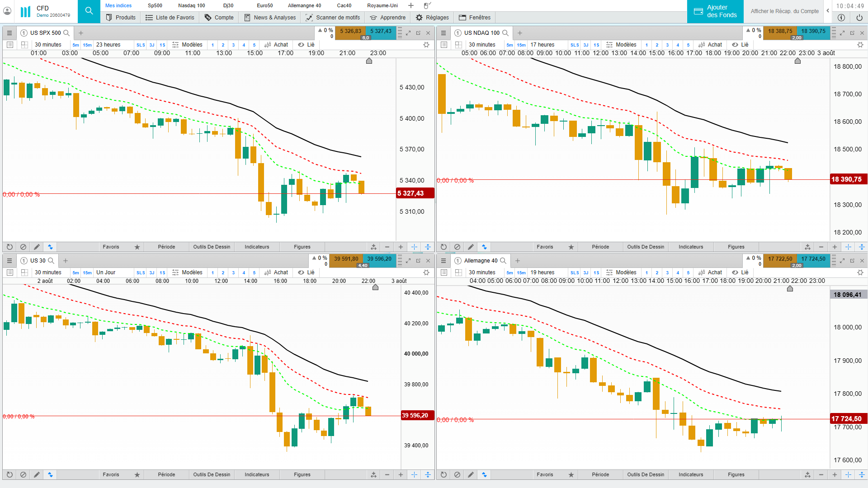Switch to the Nasdaq 100 workspace tab
The image size is (868, 488).
click(x=191, y=5)
